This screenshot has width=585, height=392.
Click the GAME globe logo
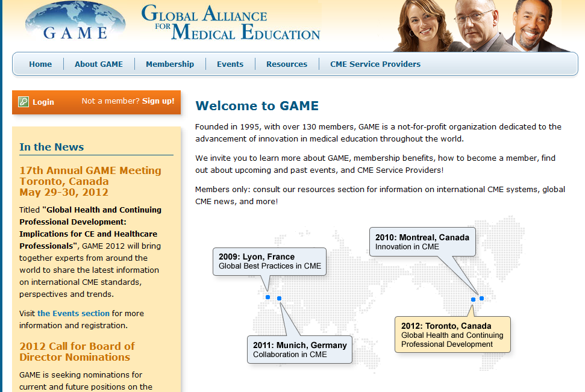75,22
